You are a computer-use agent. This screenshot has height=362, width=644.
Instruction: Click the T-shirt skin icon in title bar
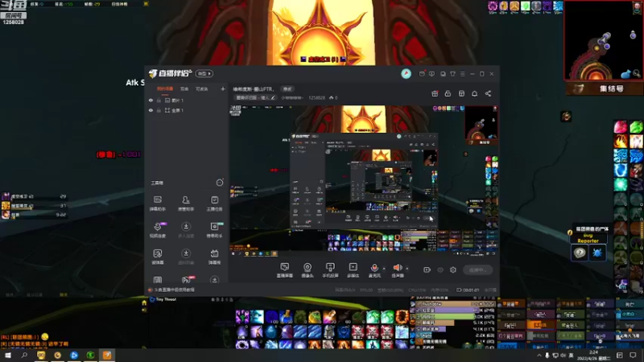[x=452, y=74]
